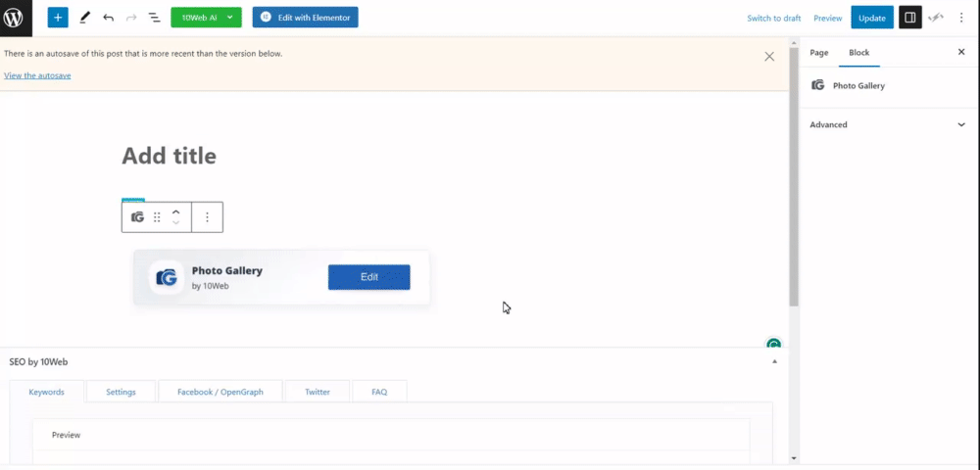The image size is (980, 470).
Task: Click Edit in Photo Gallery block
Action: pos(368,277)
